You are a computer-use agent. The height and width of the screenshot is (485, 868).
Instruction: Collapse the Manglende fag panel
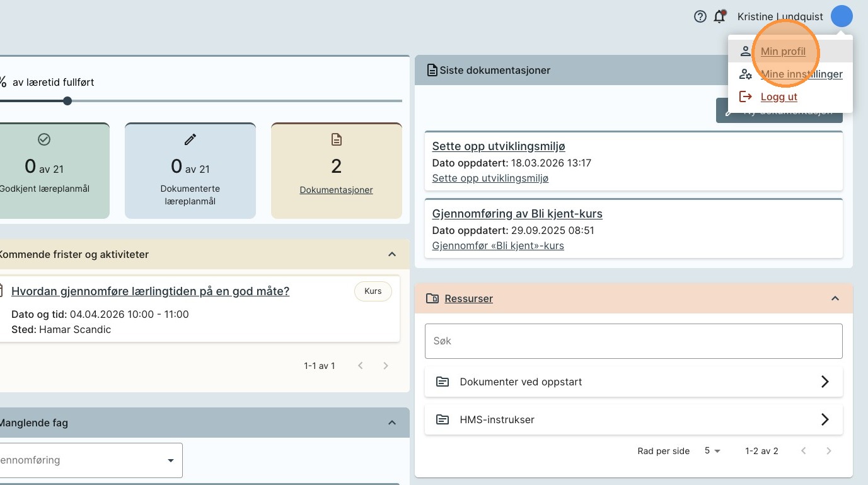pyautogui.click(x=392, y=423)
